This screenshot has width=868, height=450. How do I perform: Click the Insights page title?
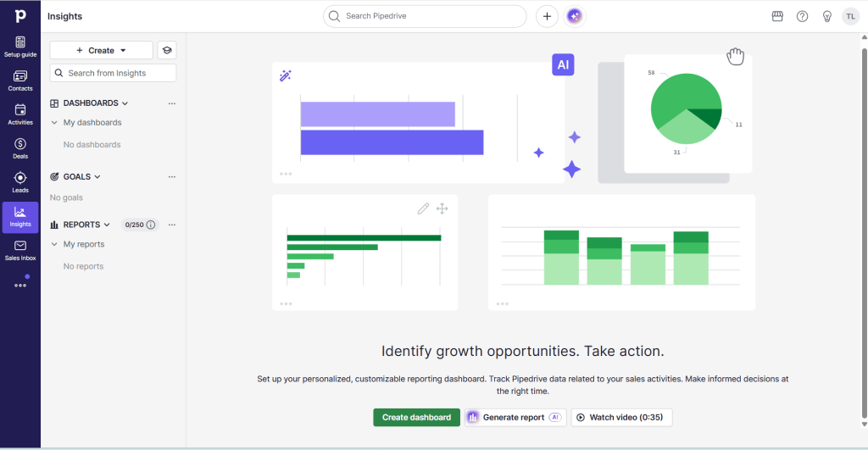[x=64, y=16]
